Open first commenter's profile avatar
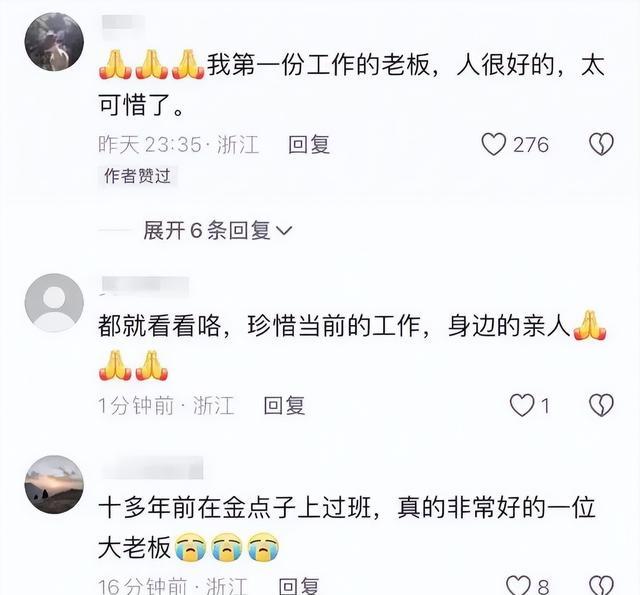 [x=54, y=42]
